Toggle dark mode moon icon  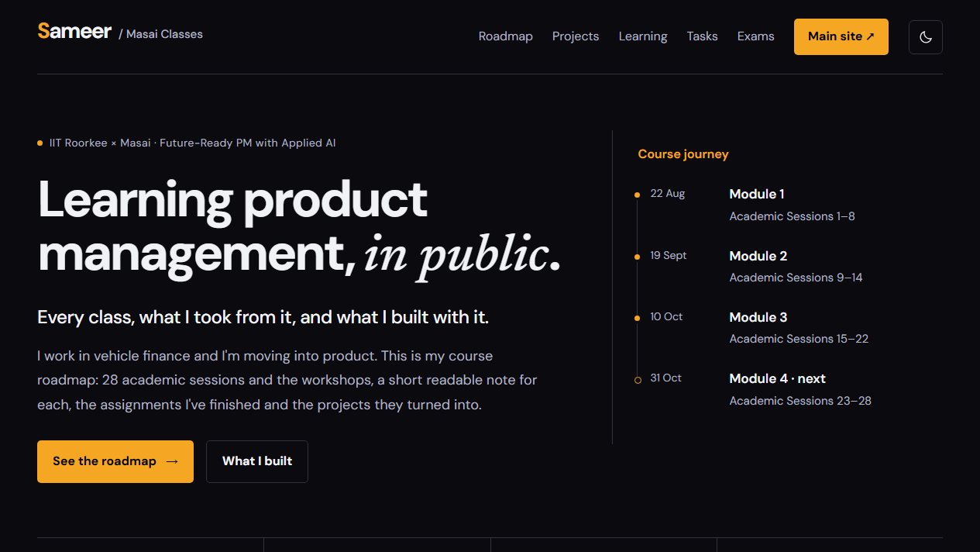tap(925, 37)
